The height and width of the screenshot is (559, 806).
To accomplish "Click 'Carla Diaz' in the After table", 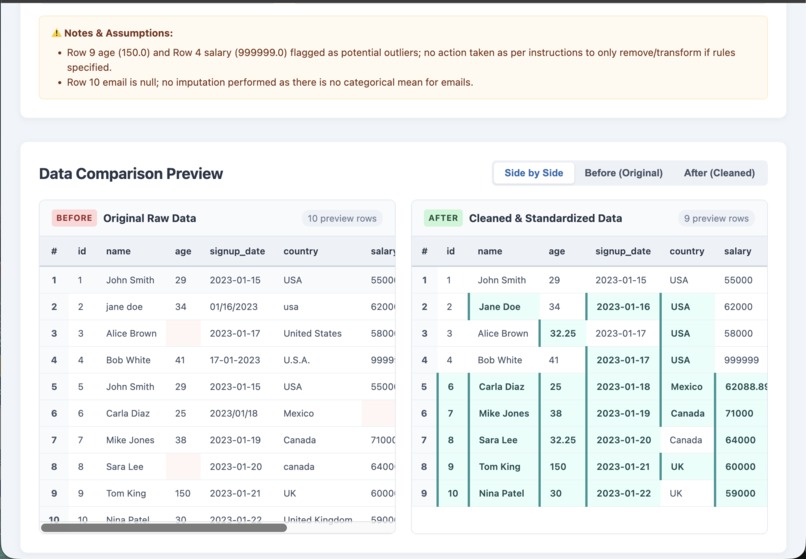I will click(501, 387).
